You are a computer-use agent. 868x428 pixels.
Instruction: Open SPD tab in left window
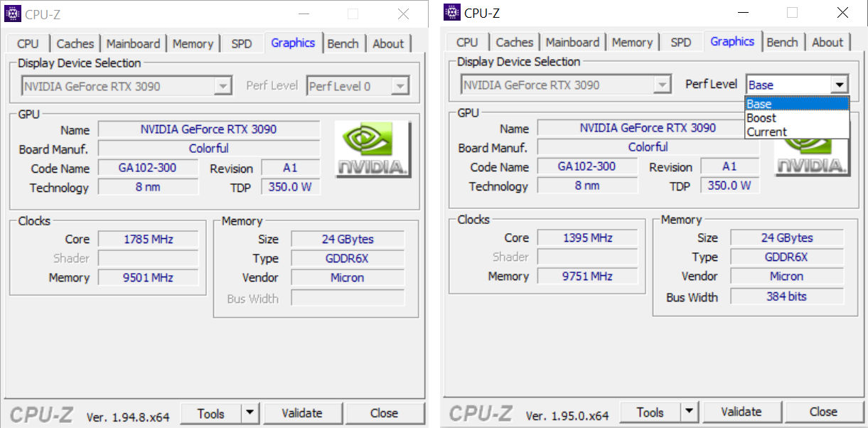click(x=242, y=43)
